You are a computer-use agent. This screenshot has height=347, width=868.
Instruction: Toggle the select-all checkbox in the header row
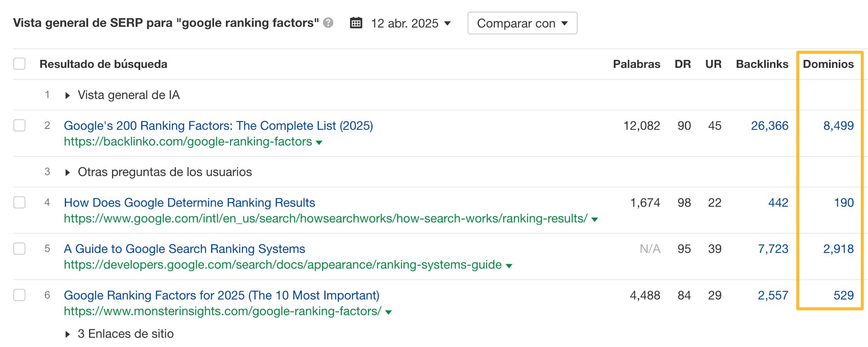(19, 64)
